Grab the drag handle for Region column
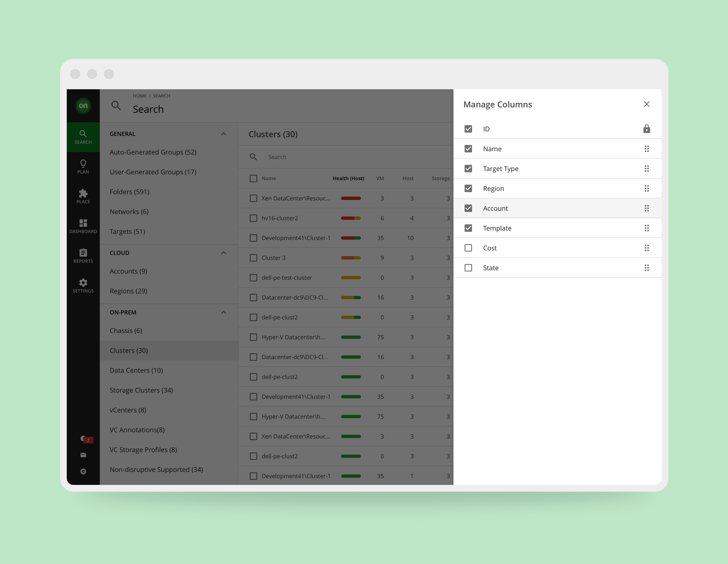This screenshot has height=564, width=728. pyautogui.click(x=647, y=188)
